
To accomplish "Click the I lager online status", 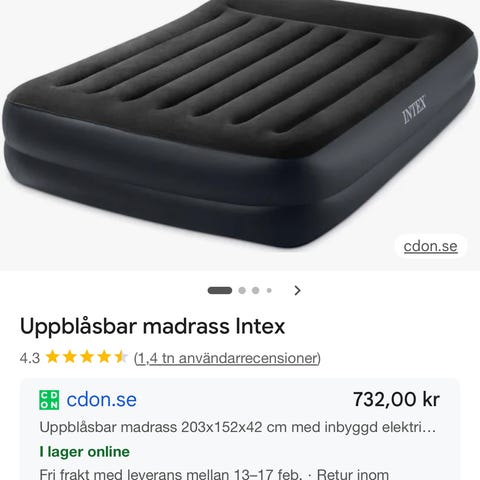I will (84, 452).
